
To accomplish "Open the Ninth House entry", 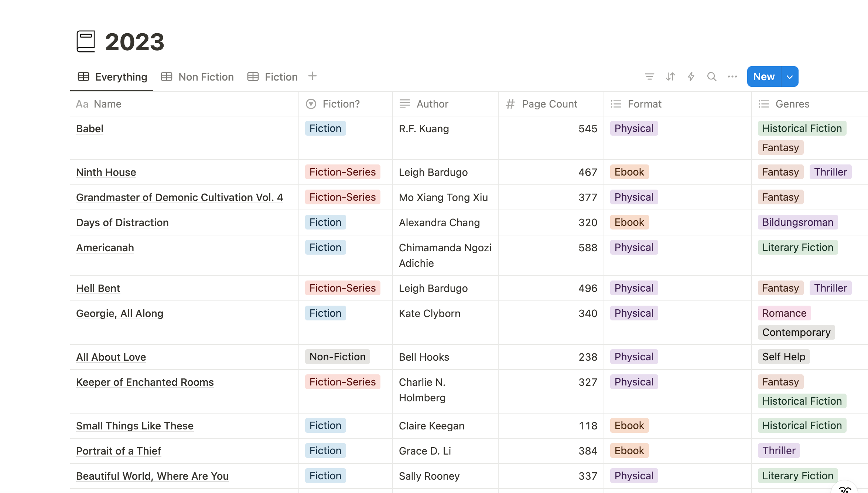I will (x=106, y=172).
